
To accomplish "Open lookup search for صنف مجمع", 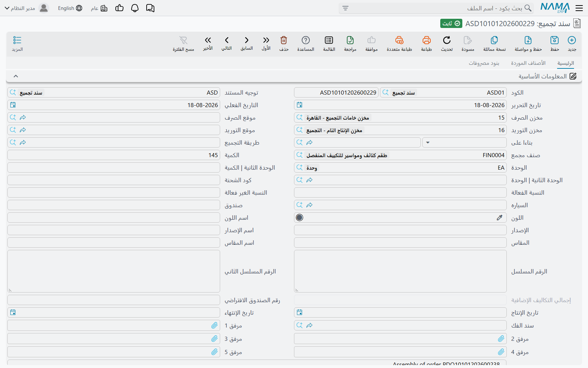I will (x=300, y=155).
